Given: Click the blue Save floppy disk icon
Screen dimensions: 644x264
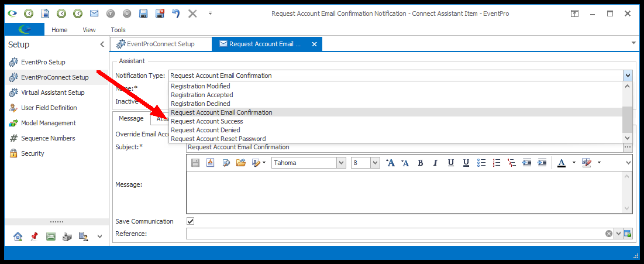Looking at the screenshot, I should (143, 13).
